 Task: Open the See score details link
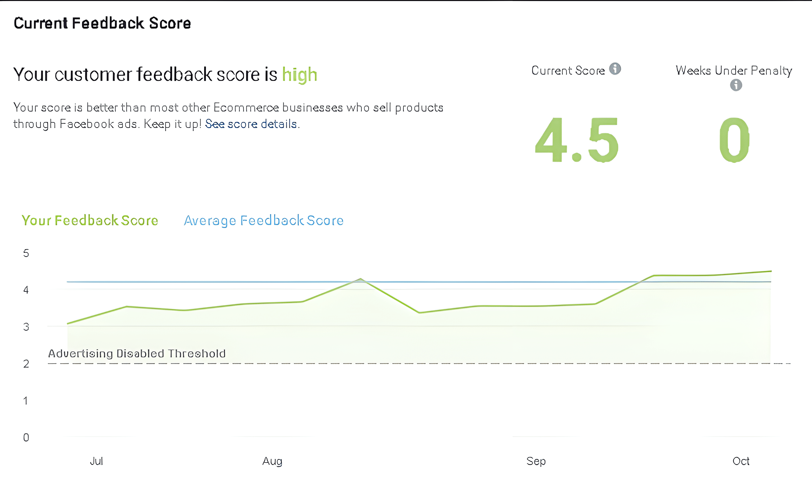coord(251,124)
